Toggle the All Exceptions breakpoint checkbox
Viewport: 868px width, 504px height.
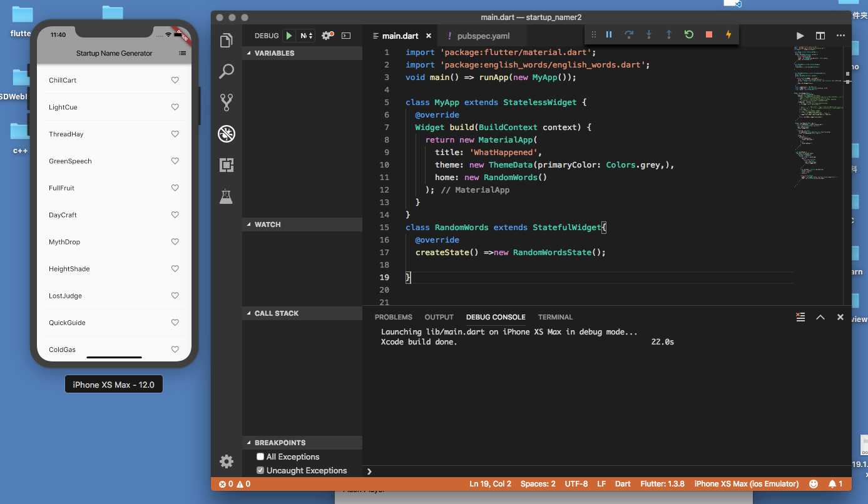[x=260, y=456]
